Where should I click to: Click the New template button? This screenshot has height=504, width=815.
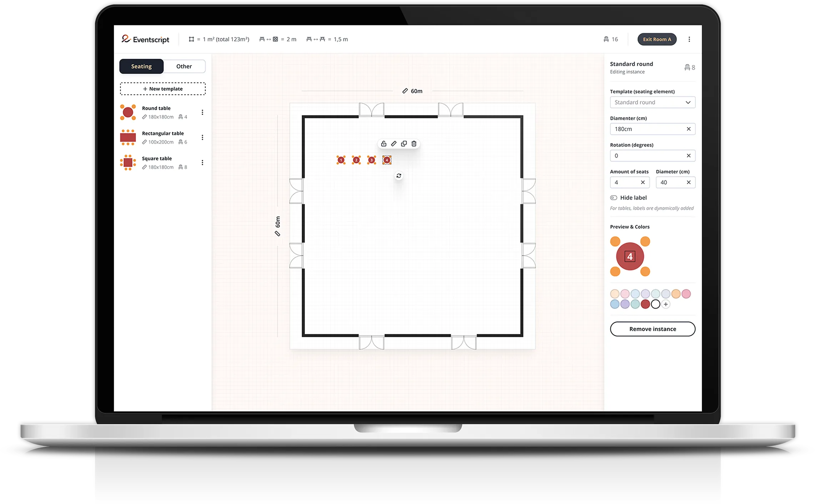pyautogui.click(x=163, y=89)
